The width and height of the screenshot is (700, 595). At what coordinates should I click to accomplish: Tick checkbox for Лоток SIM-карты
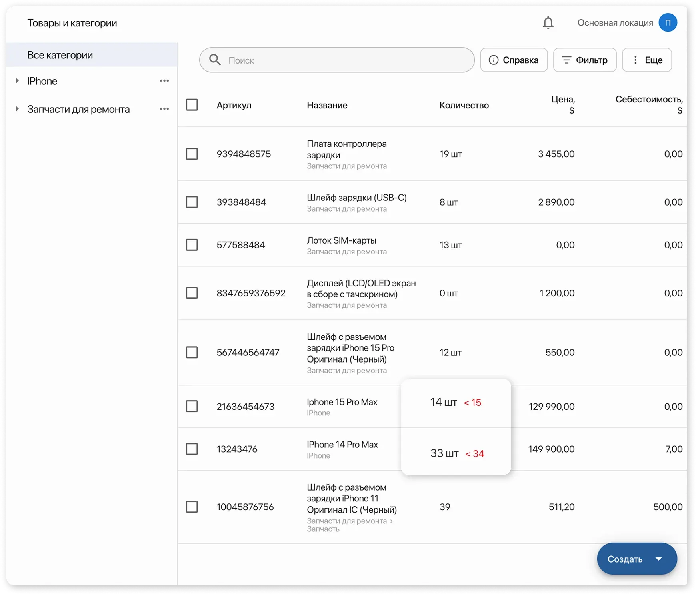pos(192,245)
